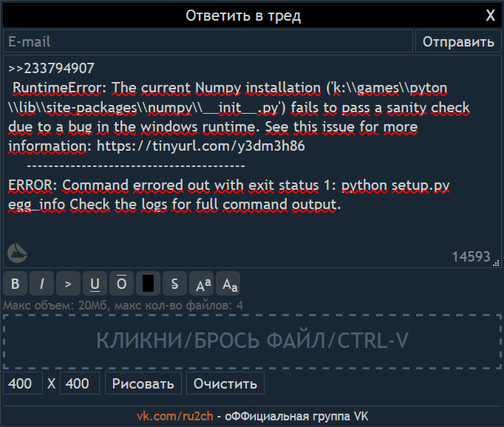Click the canvas height field showing 400
This screenshot has width=504, height=427.
(80, 383)
